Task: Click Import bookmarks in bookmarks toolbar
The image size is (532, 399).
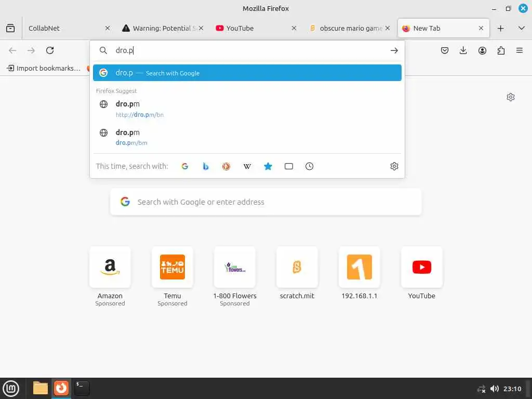Action: (44, 68)
